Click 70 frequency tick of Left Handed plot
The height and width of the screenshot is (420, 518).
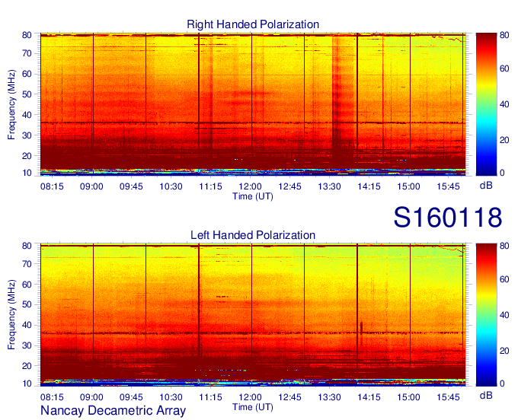coord(27,264)
